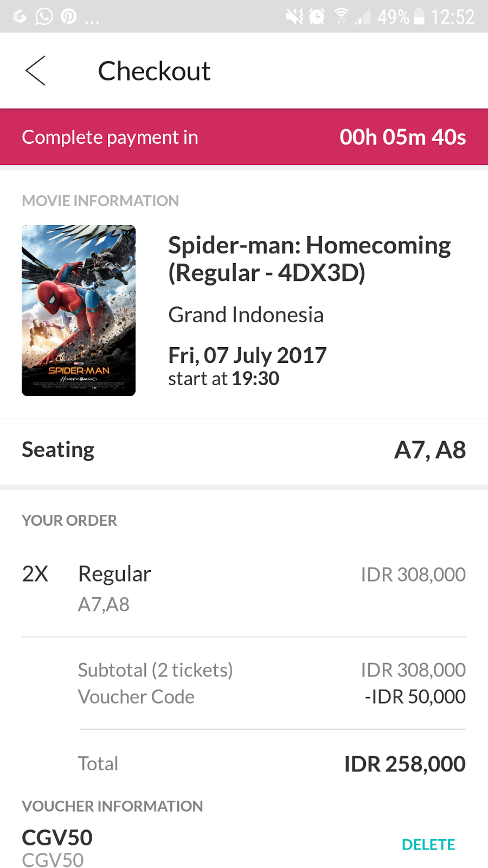The image size is (488, 868).
Task: Tap the Subtotal (2 tickets) line
Action: [x=272, y=670]
